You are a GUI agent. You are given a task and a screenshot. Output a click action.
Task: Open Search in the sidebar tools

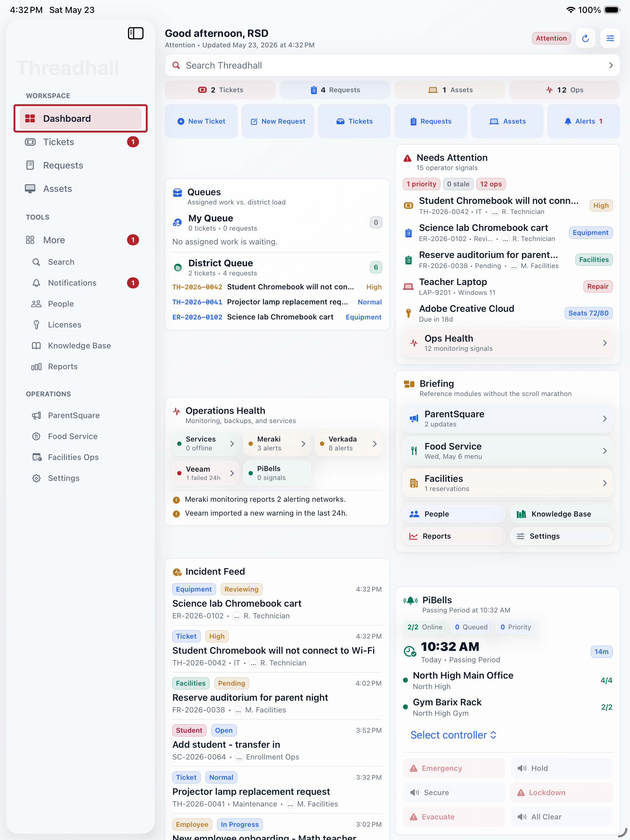(81, 262)
